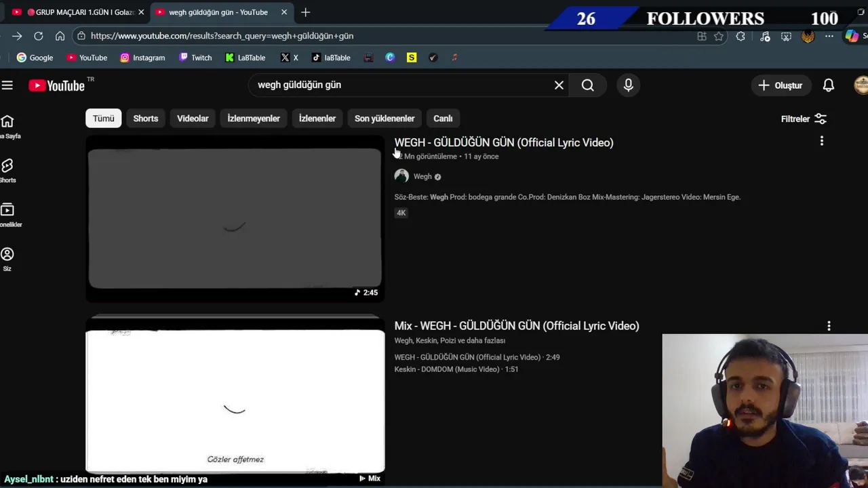Go to Ana Sayfa in sidebar
This screenshot has height=488, width=868.
8,127
